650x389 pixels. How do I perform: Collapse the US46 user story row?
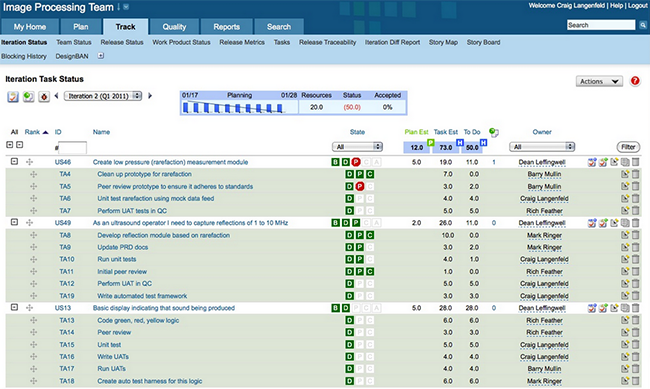[15, 162]
